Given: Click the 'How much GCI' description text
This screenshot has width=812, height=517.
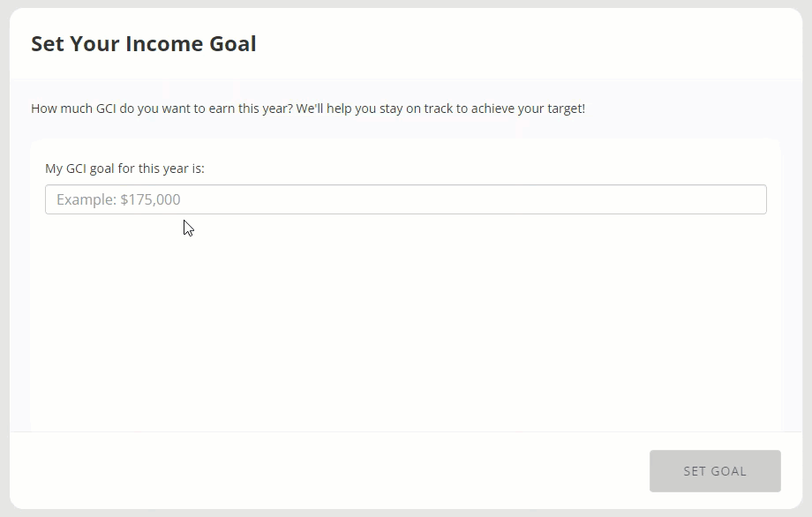Looking at the screenshot, I should pos(307,109).
